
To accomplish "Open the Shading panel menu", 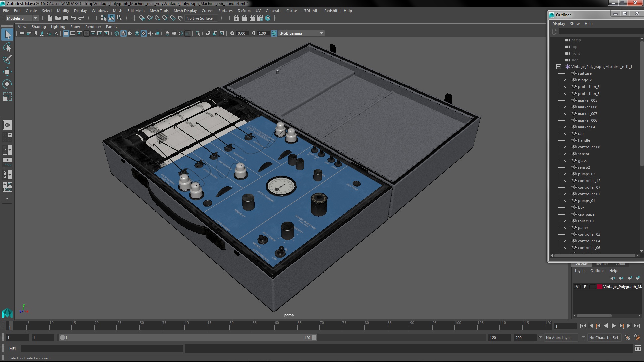I will [39, 27].
